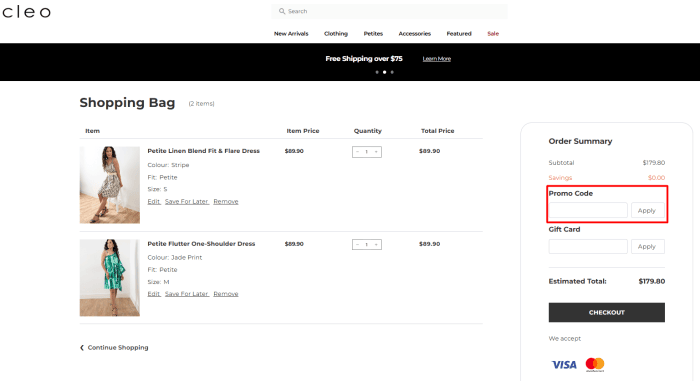Click the Mastercard payment icon
700x381 pixels.
[x=595, y=364]
